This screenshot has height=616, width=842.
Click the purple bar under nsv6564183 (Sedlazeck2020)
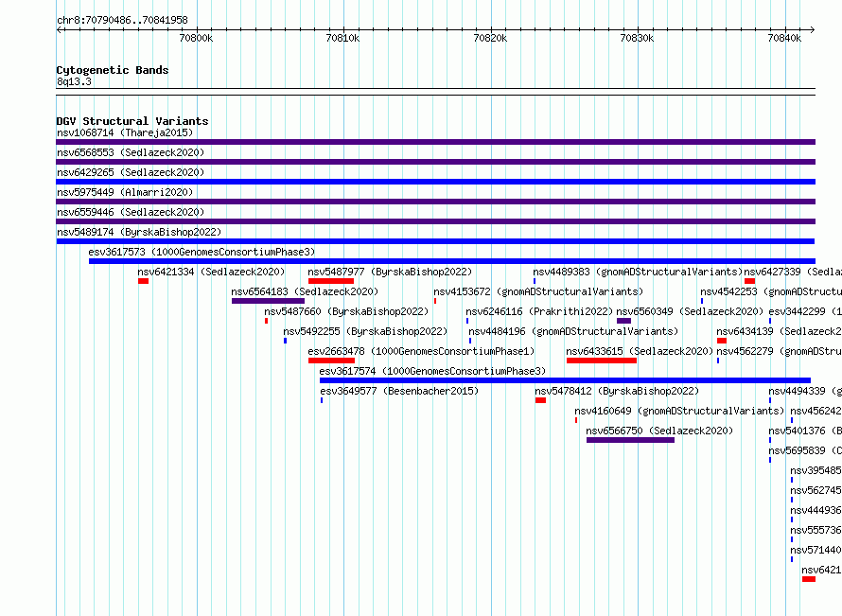click(268, 301)
